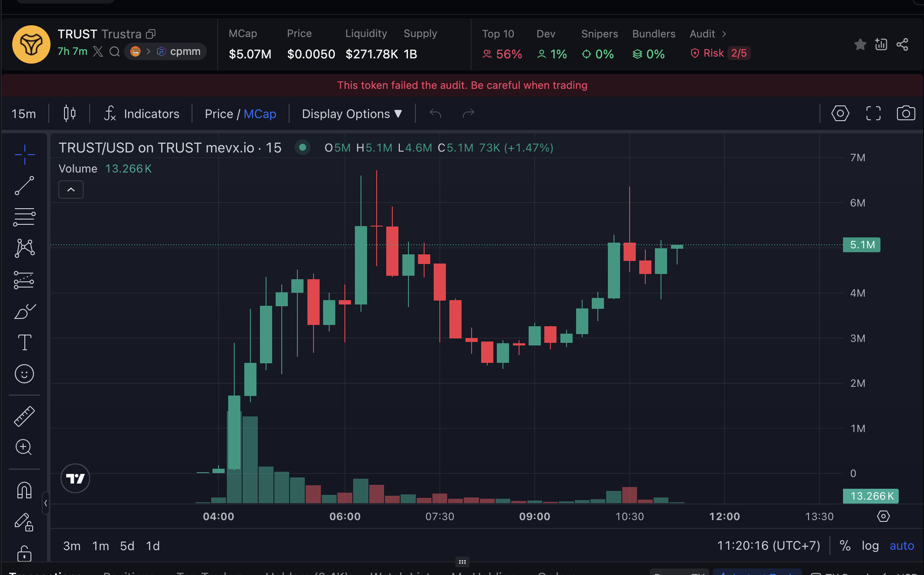Toggle log scale mode

[x=870, y=546]
